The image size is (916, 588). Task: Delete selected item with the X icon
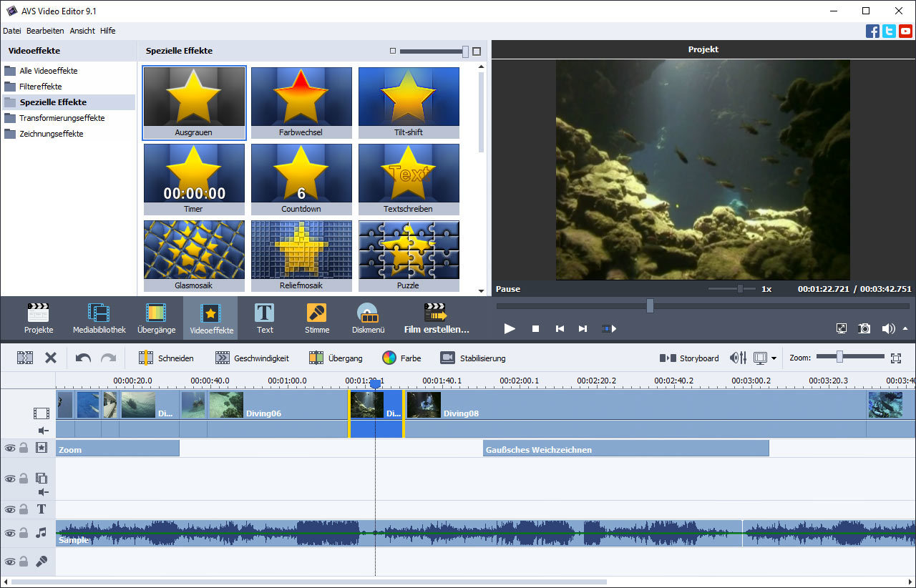[51, 358]
